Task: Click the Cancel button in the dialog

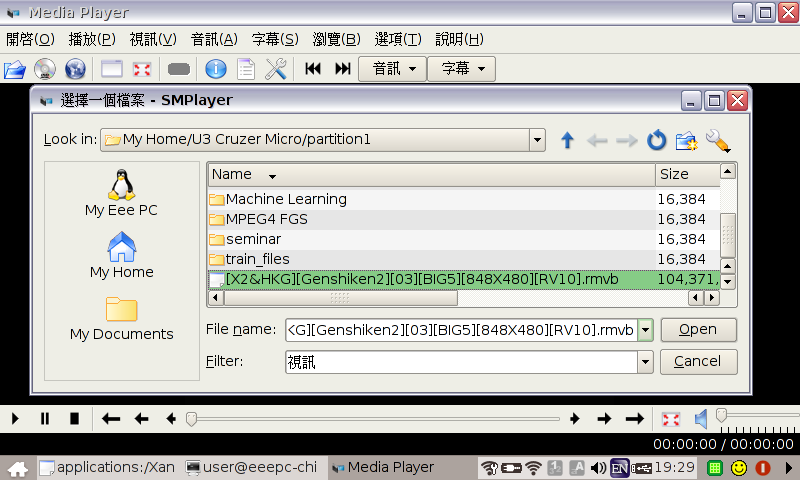Action: point(698,361)
